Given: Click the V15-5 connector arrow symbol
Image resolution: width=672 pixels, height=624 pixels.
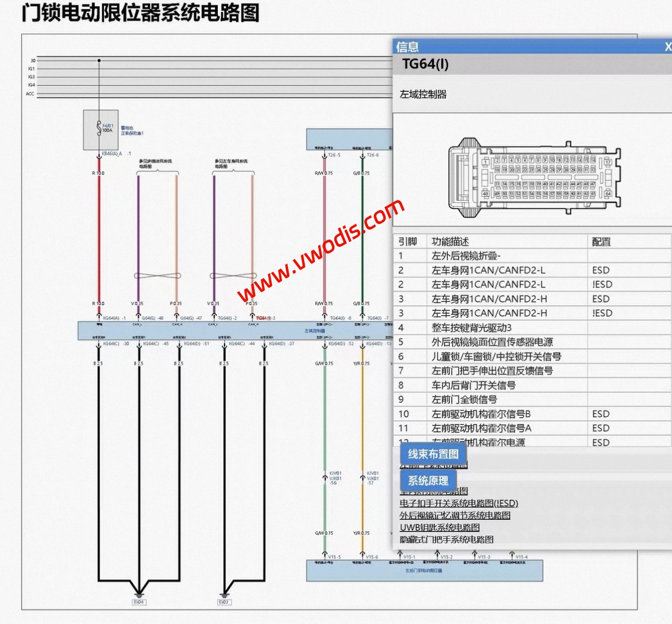Looking at the screenshot, I should (325, 555).
